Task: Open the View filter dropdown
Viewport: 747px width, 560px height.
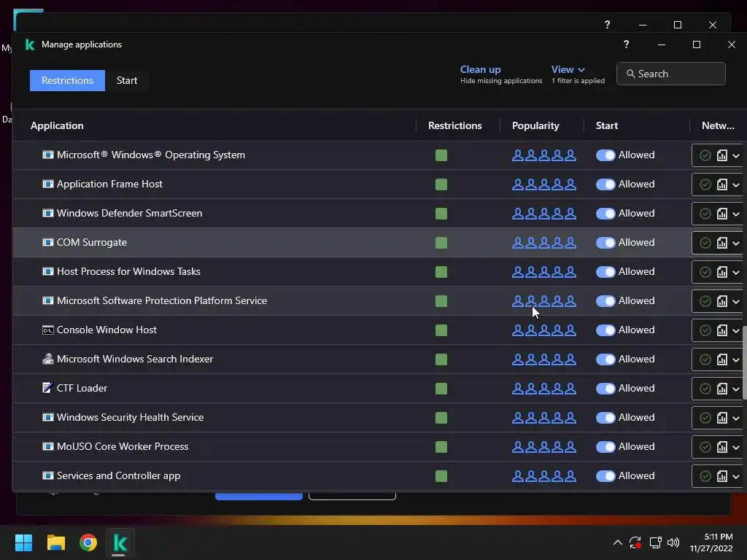Action: click(568, 70)
